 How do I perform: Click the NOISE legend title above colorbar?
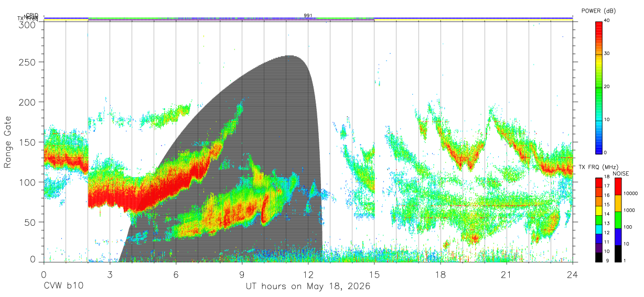620,173
